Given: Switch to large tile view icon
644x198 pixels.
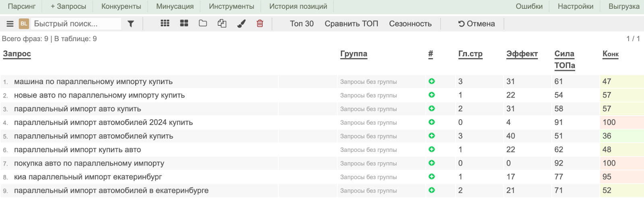Looking at the screenshot, I should coord(184,23).
